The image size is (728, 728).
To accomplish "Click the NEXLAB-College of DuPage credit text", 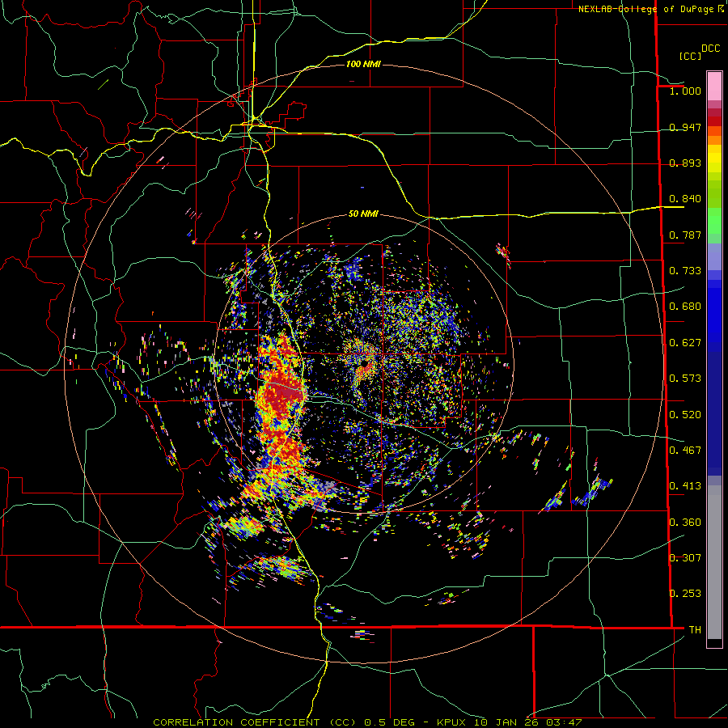I will [x=646, y=9].
